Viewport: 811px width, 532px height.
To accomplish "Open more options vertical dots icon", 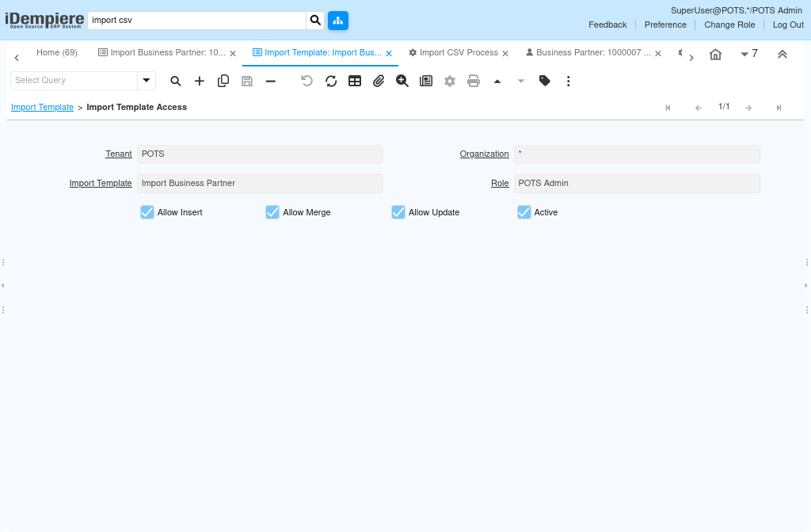I will coord(569,82).
